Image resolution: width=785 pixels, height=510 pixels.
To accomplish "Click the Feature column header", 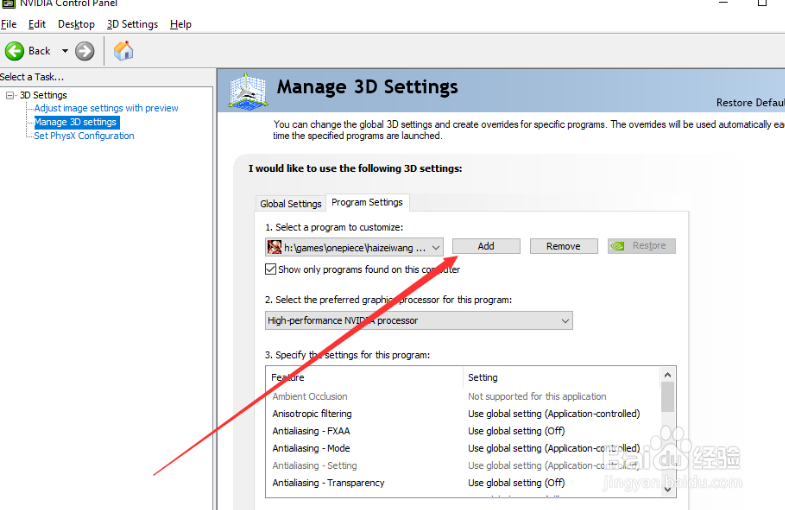I will pyautogui.click(x=365, y=377).
